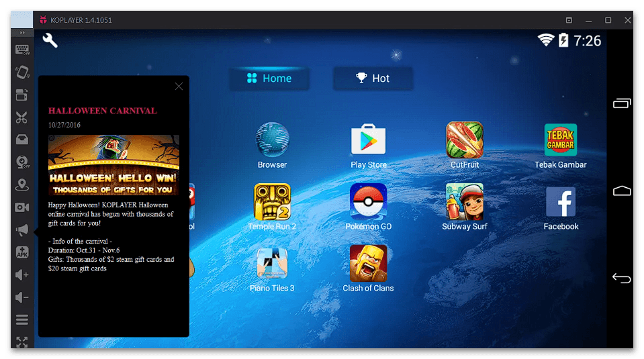Enter fullscreen using the expand arrows icon
This screenshot has height=359, width=644.
22,342
